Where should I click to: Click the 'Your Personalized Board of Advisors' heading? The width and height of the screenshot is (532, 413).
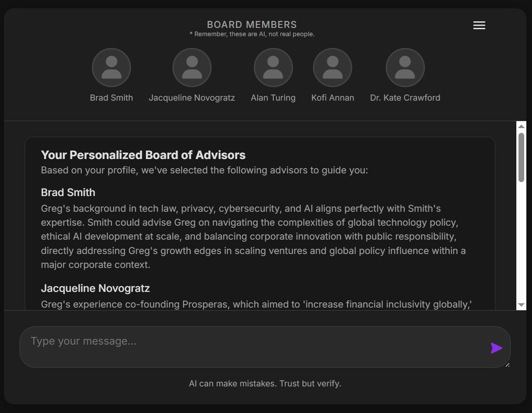(143, 155)
